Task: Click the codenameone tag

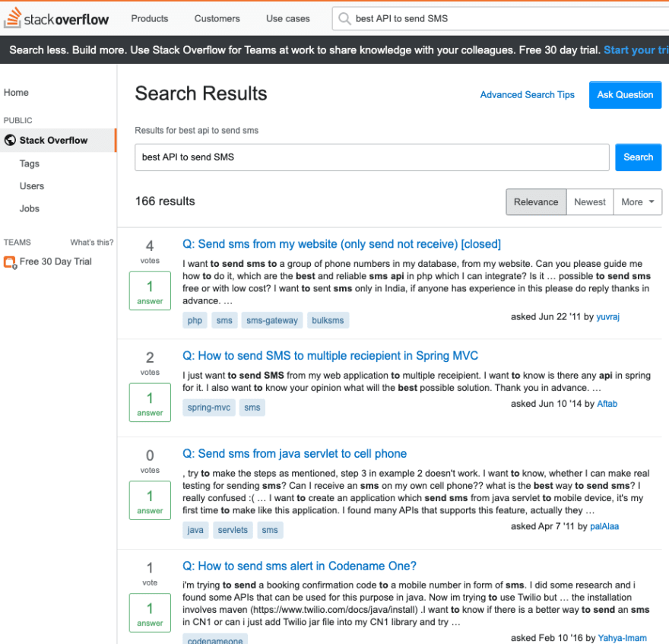Action: click(x=215, y=639)
